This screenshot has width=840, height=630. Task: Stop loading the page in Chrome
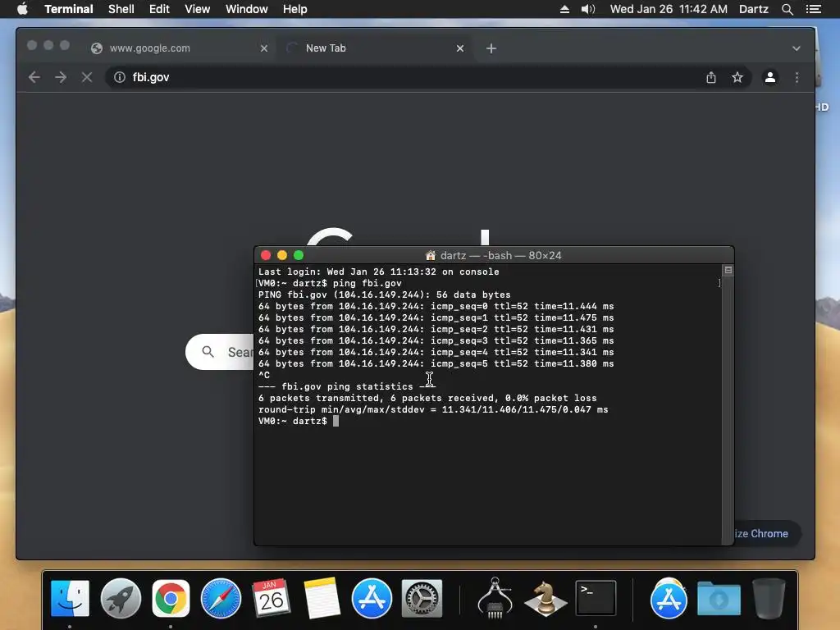tap(87, 77)
